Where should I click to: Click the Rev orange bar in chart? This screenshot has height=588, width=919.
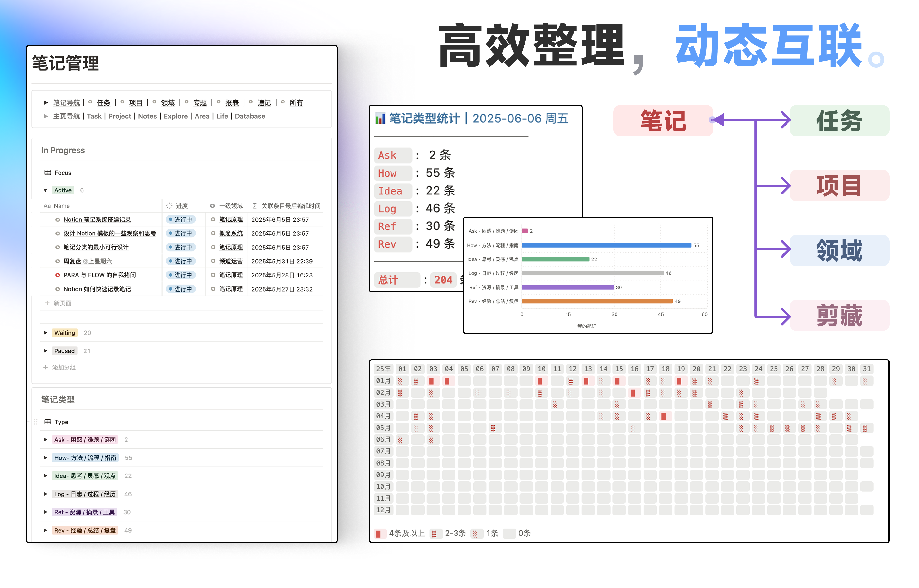click(x=597, y=301)
